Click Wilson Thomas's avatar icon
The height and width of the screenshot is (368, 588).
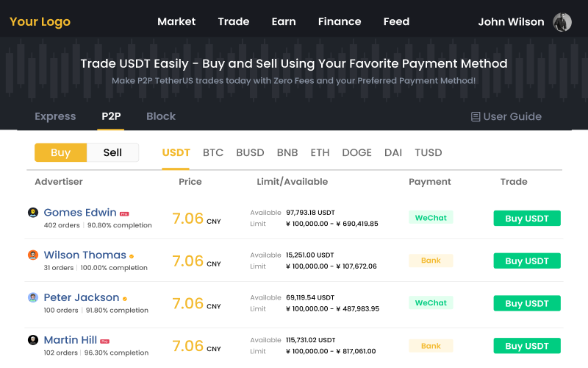[x=33, y=255]
